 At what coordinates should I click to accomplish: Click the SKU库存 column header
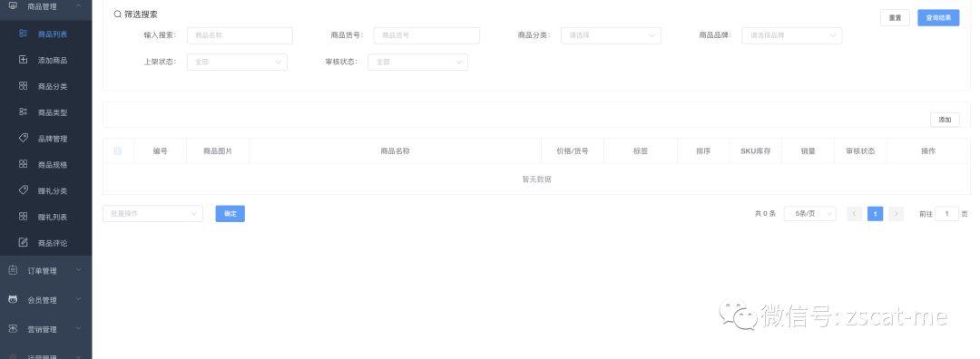(x=756, y=151)
